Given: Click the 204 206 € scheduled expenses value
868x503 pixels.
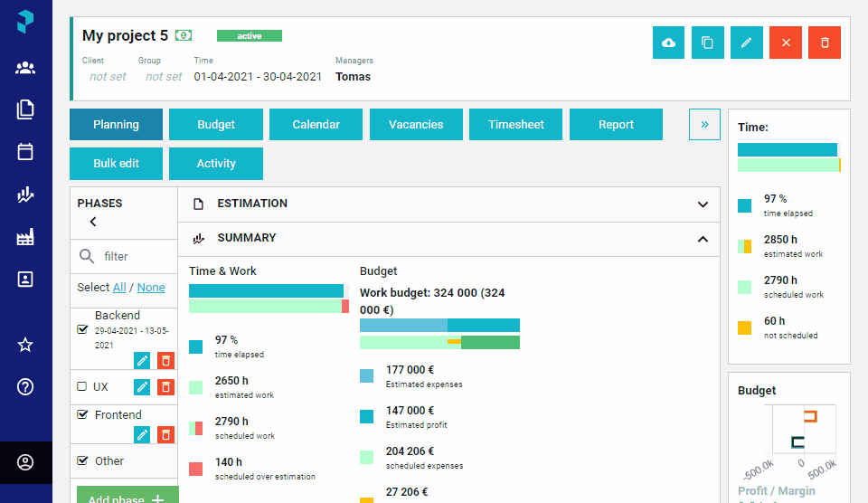Looking at the screenshot, I should pyautogui.click(x=410, y=451).
